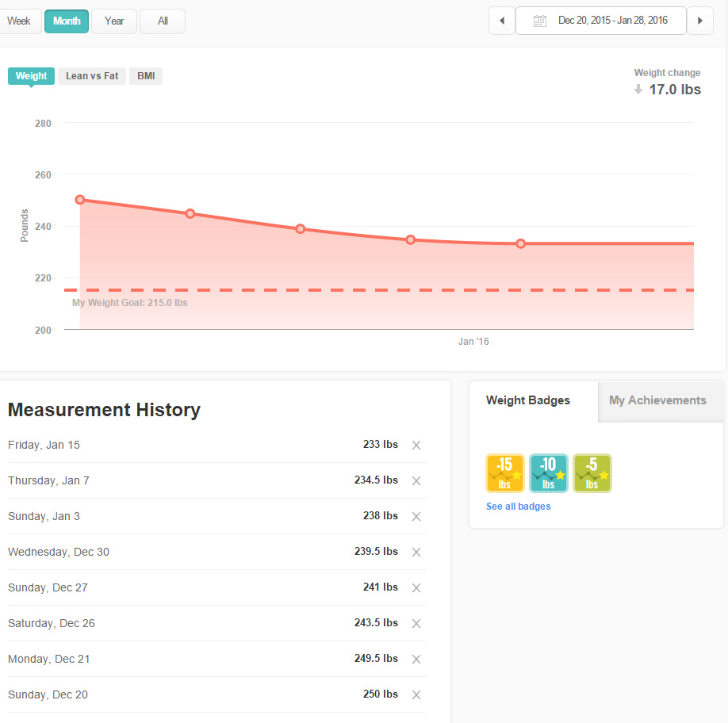Remove the Sunday Dec 27 entry
Viewport: 728px width, 723px height.
416,587
